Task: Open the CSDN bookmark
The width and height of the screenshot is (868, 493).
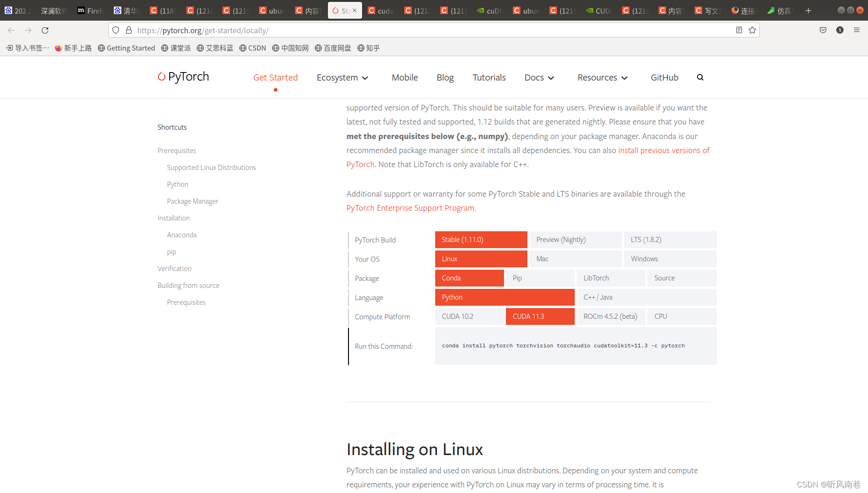Action: [x=252, y=48]
